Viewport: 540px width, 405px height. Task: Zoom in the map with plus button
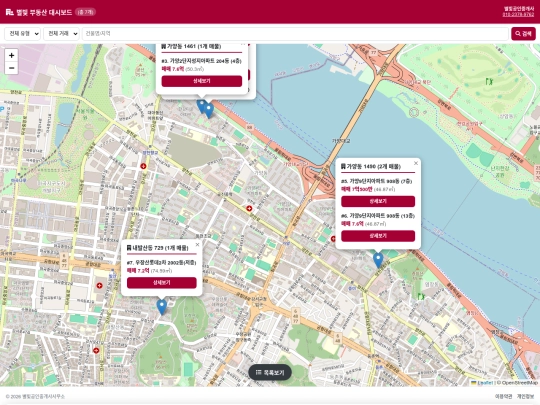click(x=11, y=55)
